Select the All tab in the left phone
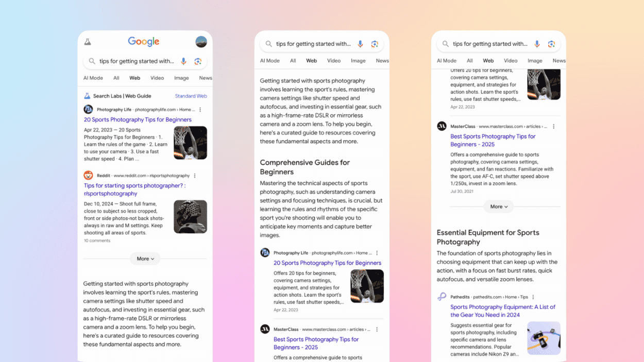Viewport: 644px width, 362px height. [x=116, y=78]
